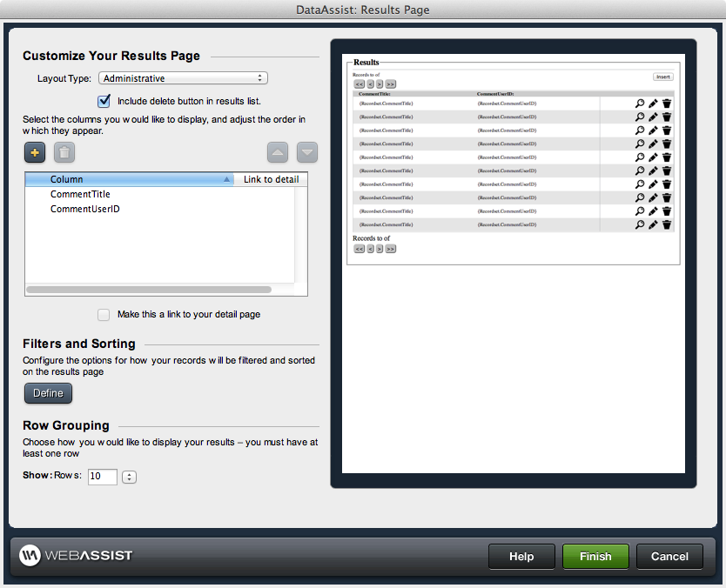Screen dimensions: 726x588
Task: Enable Make this a link to your detail page
Action: pyautogui.click(x=104, y=315)
